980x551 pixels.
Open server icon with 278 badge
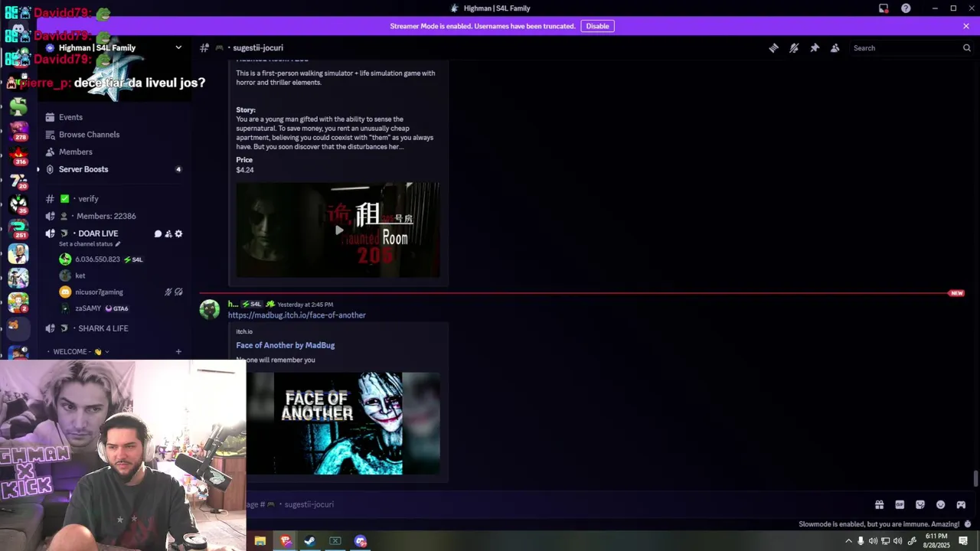click(18, 130)
